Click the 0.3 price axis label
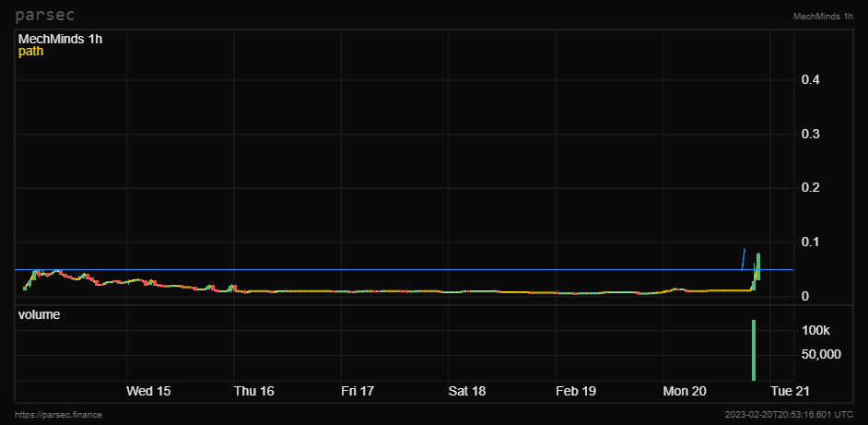Screen dimensions: 868x425 click(811, 134)
